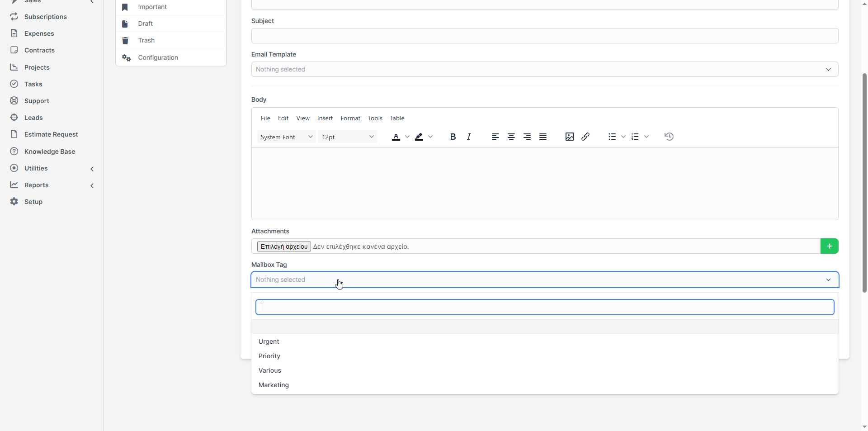Open the text color picker arrow
The image size is (868, 431).
point(407,137)
